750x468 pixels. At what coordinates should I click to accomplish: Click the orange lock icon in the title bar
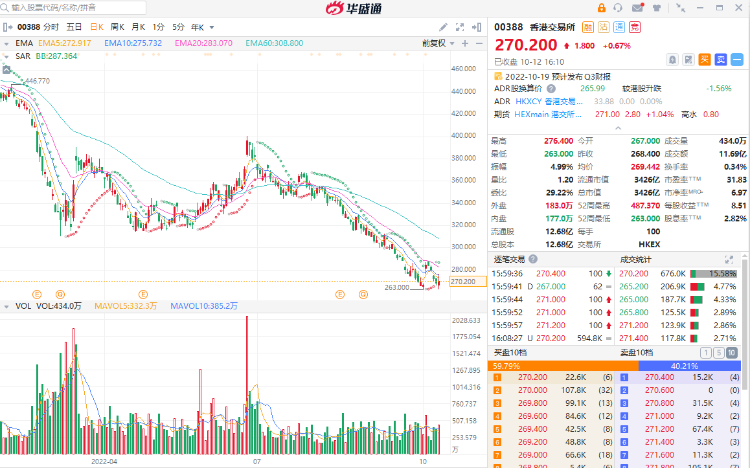601,8
